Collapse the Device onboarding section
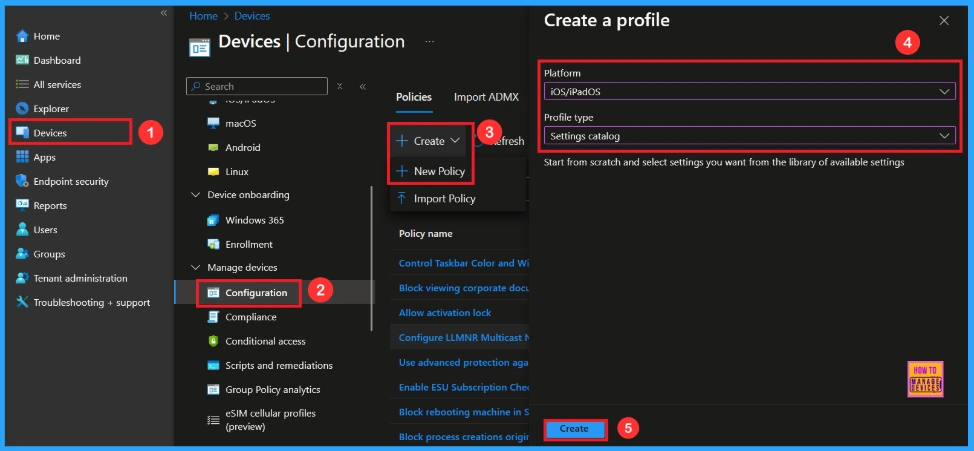 (195, 195)
